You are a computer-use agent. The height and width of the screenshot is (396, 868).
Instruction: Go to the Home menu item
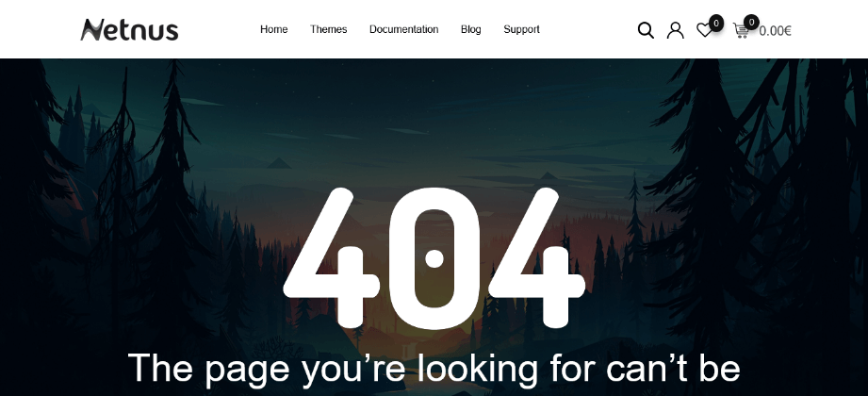pyautogui.click(x=274, y=29)
